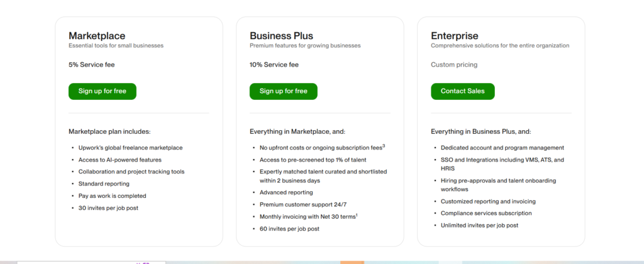
Task: Click Access to AI-powered features item
Action: point(120,160)
